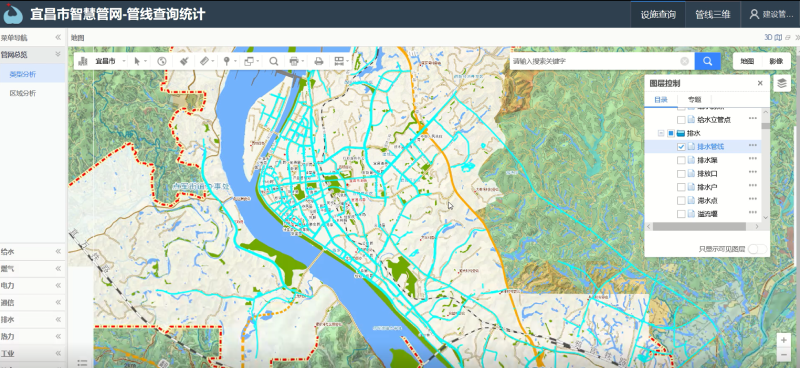The height and width of the screenshot is (368, 800).
Task: Click the layer tree horizontal scrollbar
Action: [702, 226]
